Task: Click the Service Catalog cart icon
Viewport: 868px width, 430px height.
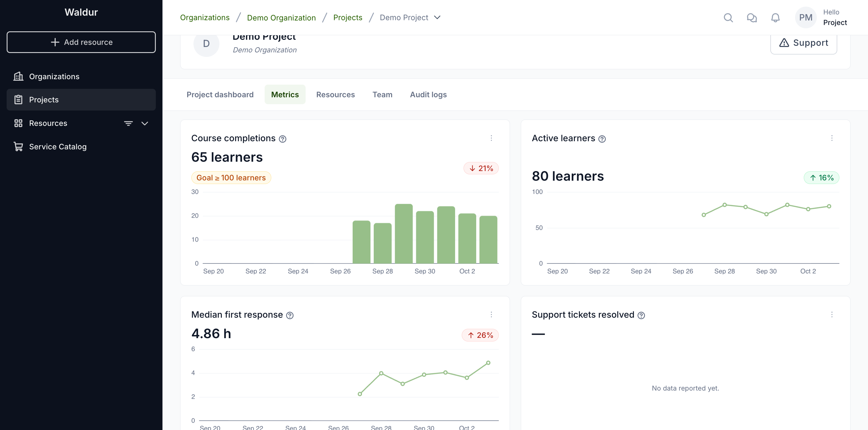Action: coord(18,146)
